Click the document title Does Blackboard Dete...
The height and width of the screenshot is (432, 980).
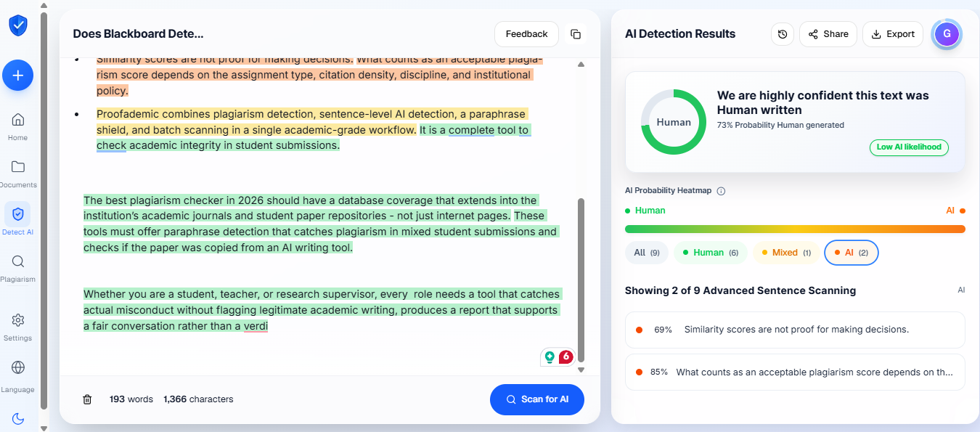coord(138,34)
